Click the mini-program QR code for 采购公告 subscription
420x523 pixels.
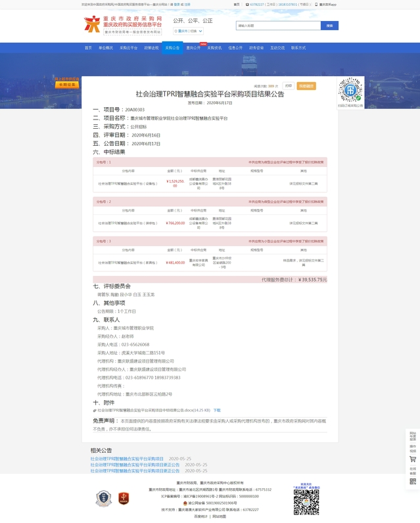350,90
